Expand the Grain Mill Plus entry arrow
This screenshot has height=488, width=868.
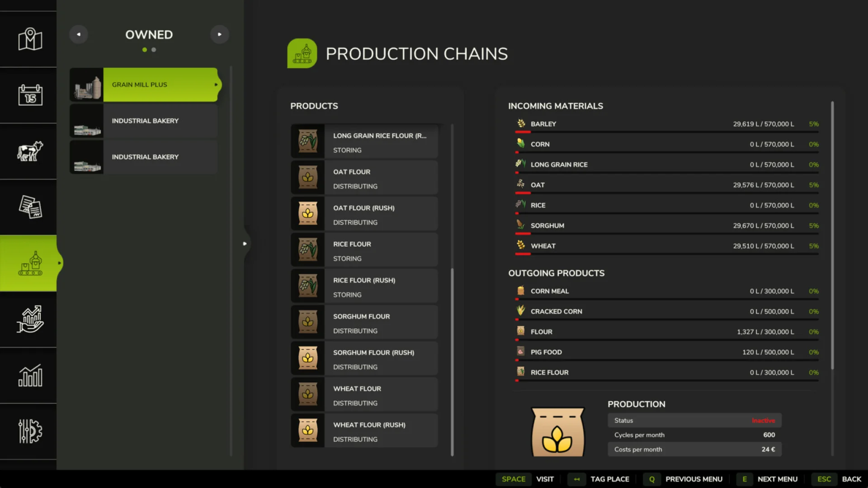coord(216,84)
